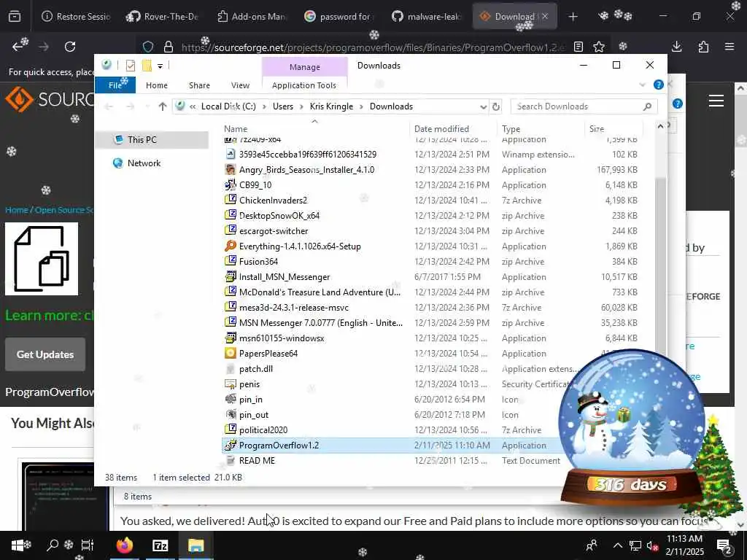Select the DesktopSnowOK_x64 zip icon

(230, 215)
